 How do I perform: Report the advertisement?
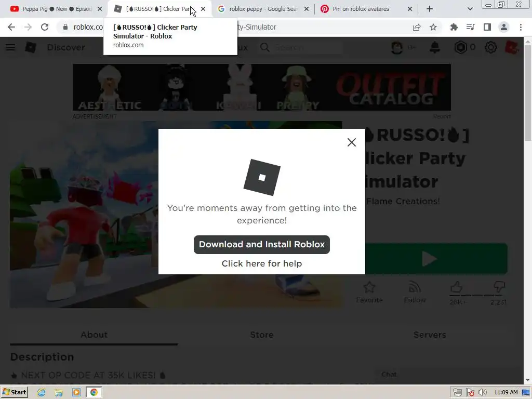[442, 116]
